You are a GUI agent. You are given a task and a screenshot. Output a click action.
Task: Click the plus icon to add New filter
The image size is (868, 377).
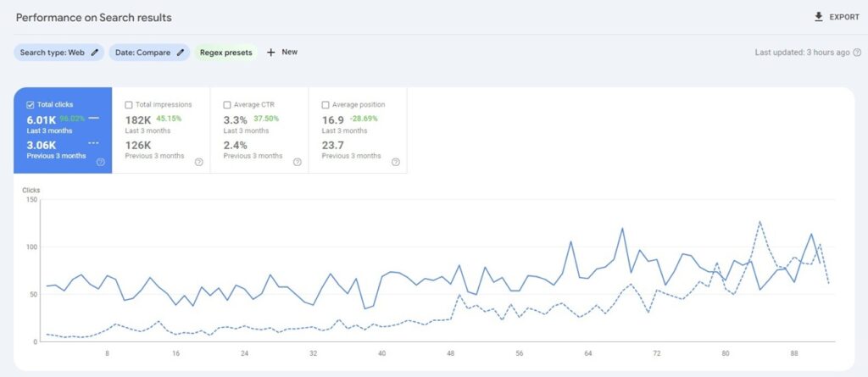point(270,53)
